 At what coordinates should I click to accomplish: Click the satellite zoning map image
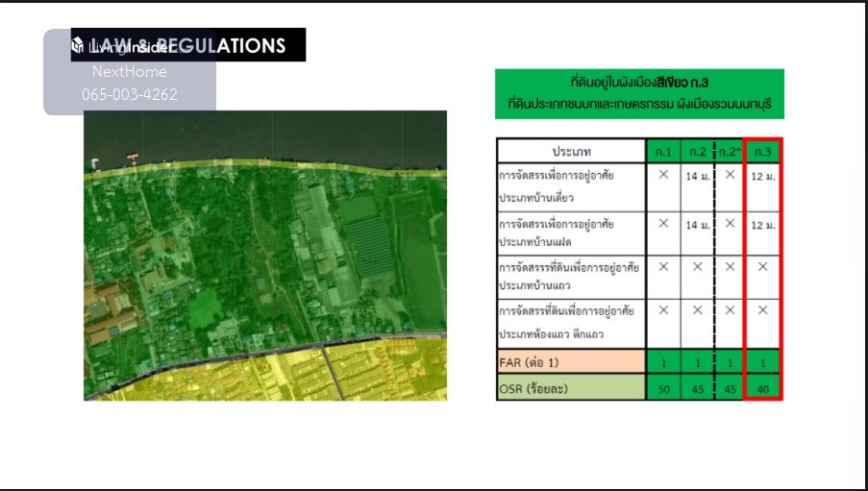tap(265, 255)
